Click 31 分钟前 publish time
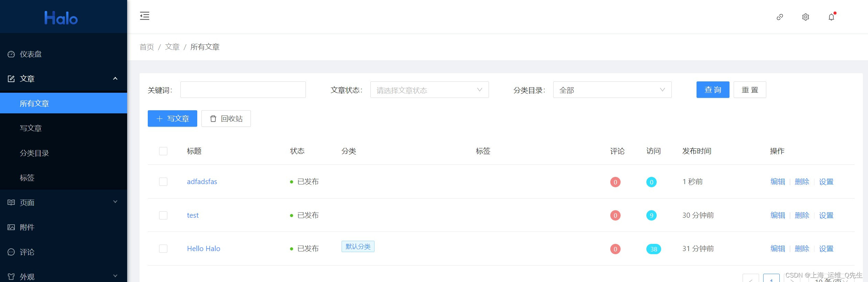This screenshot has width=868, height=282. coord(698,249)
